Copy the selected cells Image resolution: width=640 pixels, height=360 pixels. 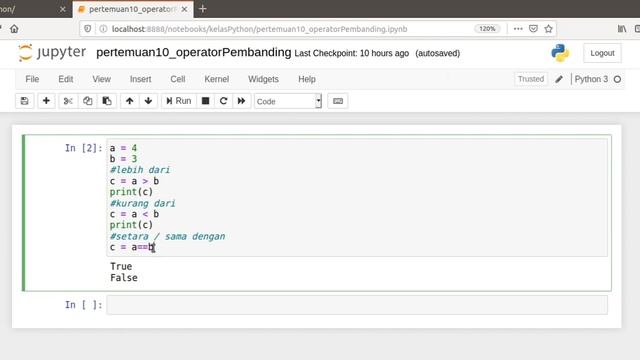pyautogui.click(x=87, y=101)
